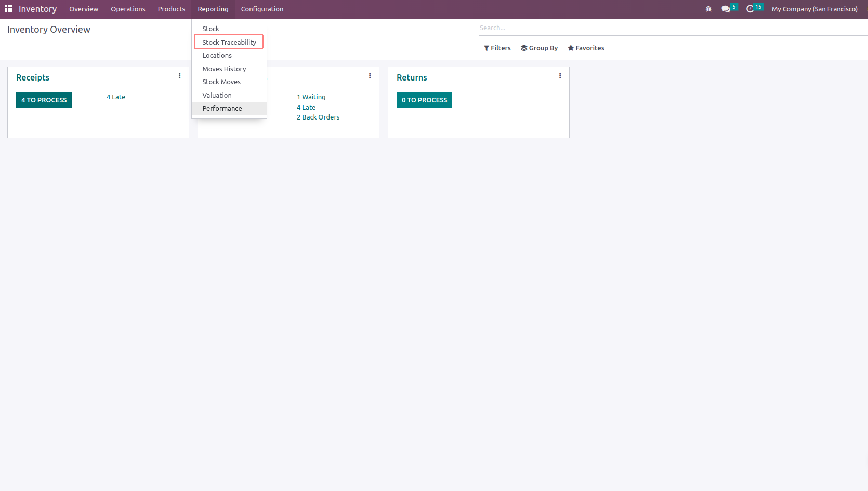The width and height of the screenshot is (868, 491).
Task: Select Stock Traceability report
Action: pyautogui.click(x=229, y=42)
